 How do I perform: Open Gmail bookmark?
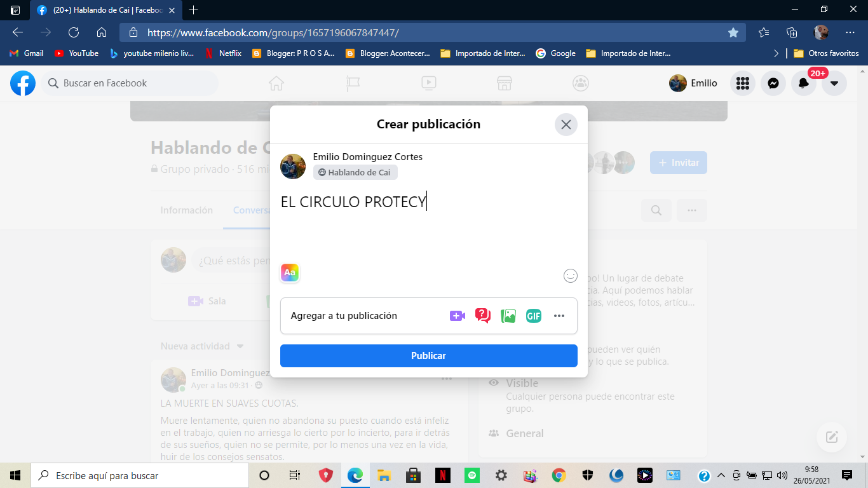click(x=27, y=53)
